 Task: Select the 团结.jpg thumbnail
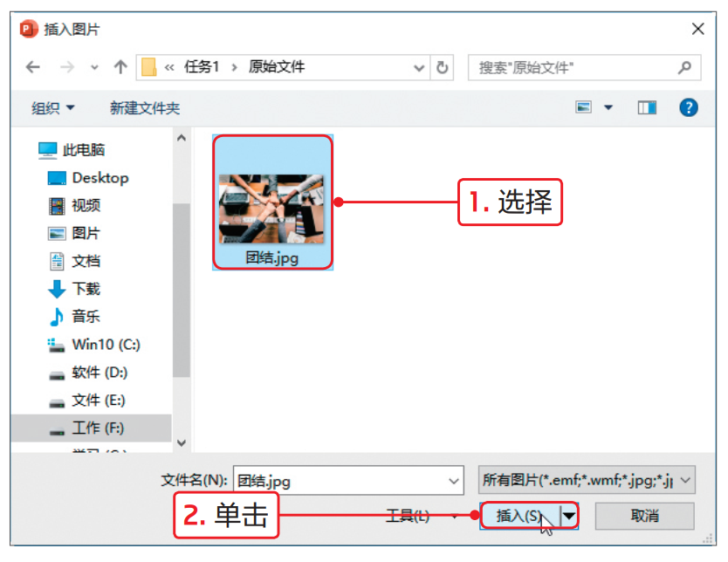272,202
